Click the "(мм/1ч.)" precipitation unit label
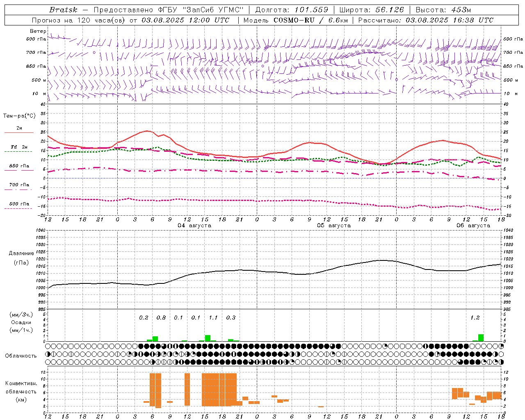 pos(21,330)
